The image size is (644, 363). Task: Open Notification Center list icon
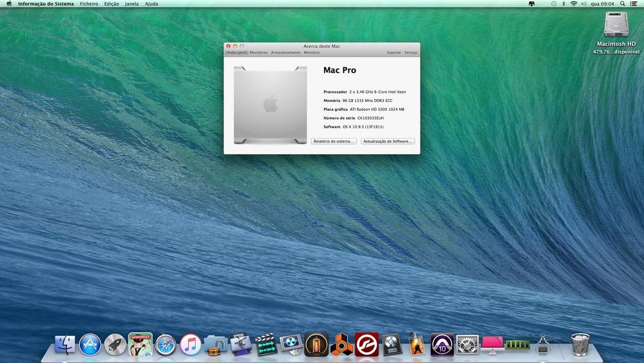click(x=634, y=4)
